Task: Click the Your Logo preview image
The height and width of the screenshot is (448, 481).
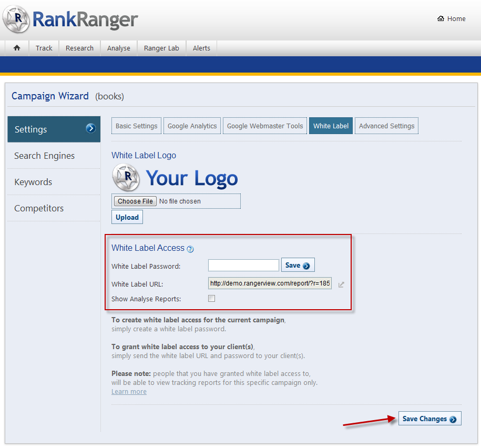Action: [175, 178]
